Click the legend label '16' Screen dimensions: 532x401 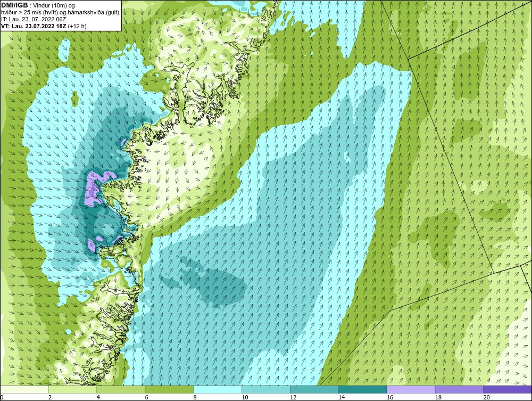coord(389,397)
